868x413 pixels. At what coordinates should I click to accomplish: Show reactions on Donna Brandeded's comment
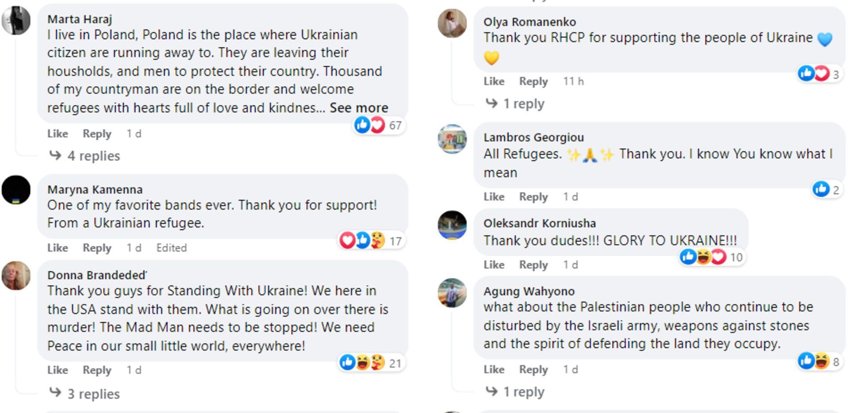[x=370, y=363]
